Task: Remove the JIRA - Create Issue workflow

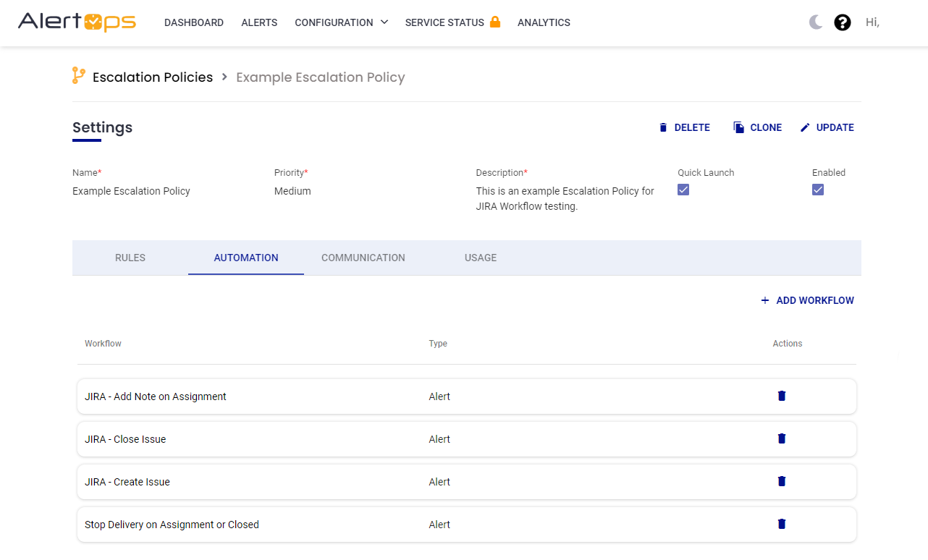Action: pyautogui.click(x=782, y=481)
